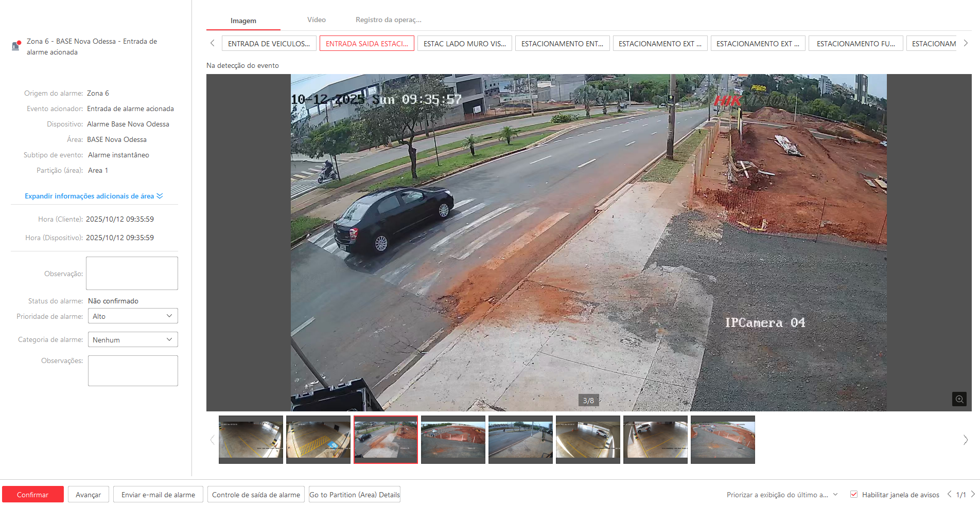The height and width of the screenshot is (506, 980).
Task: Expand informações adicionais de área
Action: click(x=94, y=196)
